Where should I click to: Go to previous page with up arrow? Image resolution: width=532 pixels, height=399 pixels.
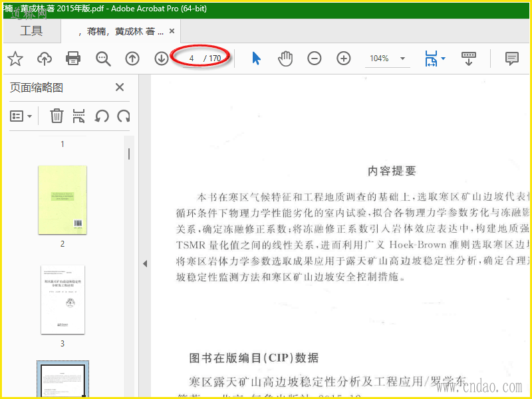click(x=132, y=59)
